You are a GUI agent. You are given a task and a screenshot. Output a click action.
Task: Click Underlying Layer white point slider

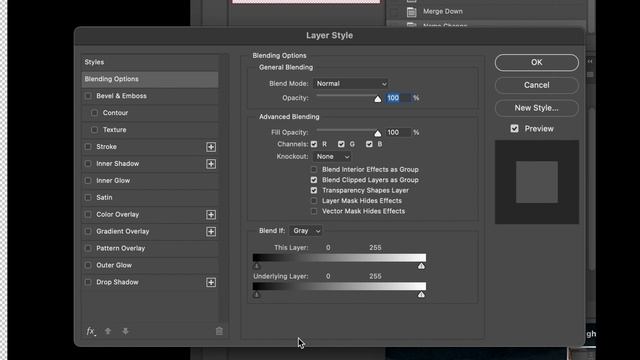421,295
